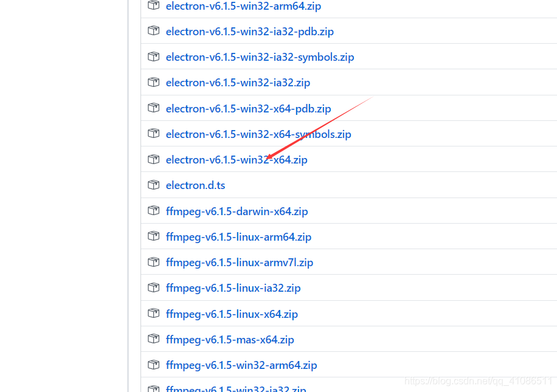Open electron-v6.1.5-win32-arm64.zip link
Screen dimensions: 557x392
pyautogui.click(x=243, y=6)
